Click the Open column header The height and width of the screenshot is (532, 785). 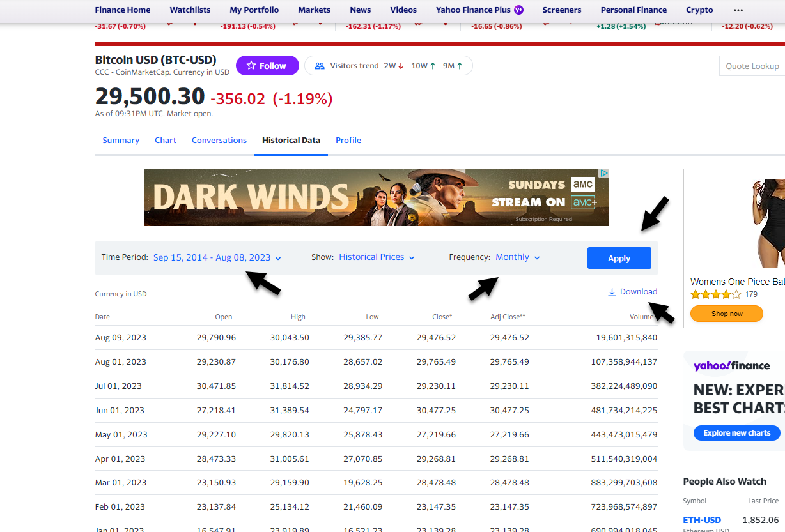[x=224, y=317]
